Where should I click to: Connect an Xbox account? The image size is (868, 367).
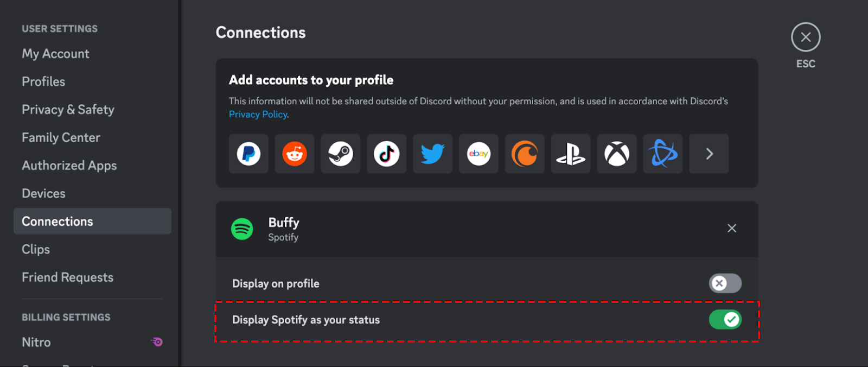617,154
